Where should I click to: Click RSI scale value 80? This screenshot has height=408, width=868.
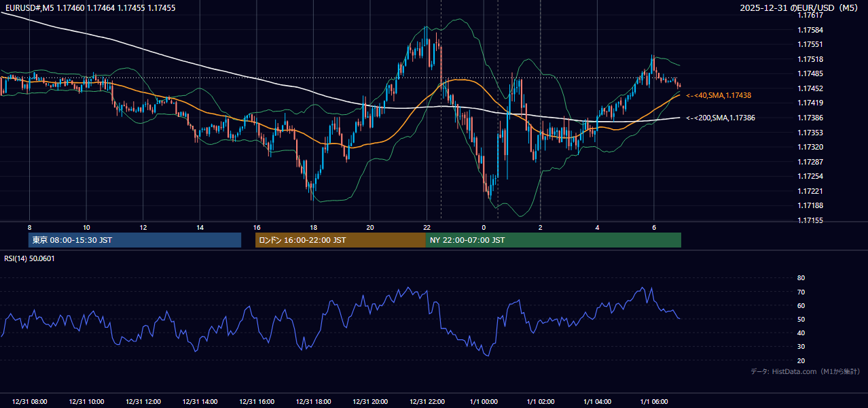[x=801, y=278]
